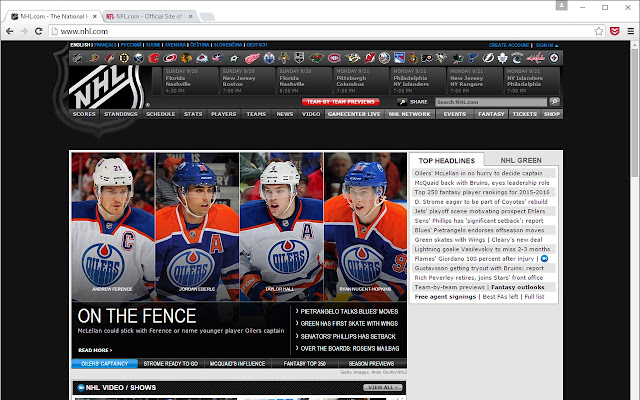The height and width of the screenshot is (400, 640).
Task: Open 'Lightning goalie Vasilevskiy' headline
Action: 482,249
